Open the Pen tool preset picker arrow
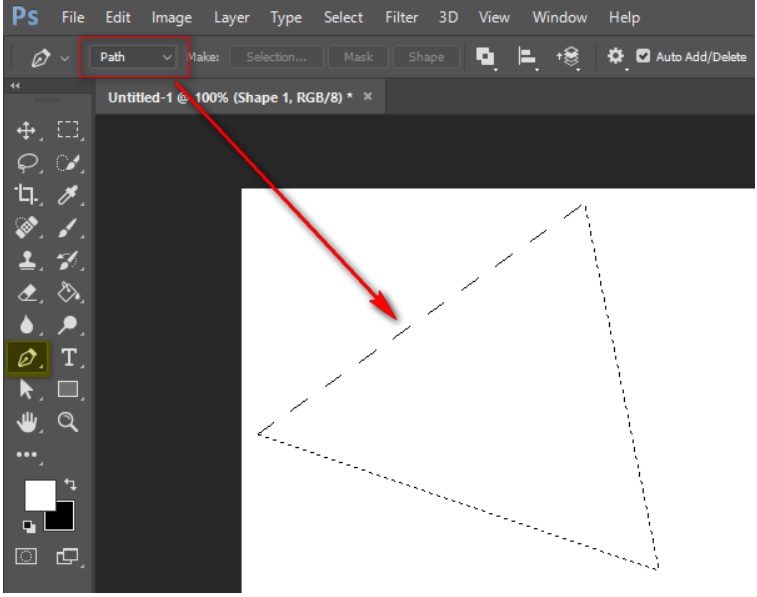The width and height of the screenshot is (757, 597). pyautogui.click(x=65, y=58)
